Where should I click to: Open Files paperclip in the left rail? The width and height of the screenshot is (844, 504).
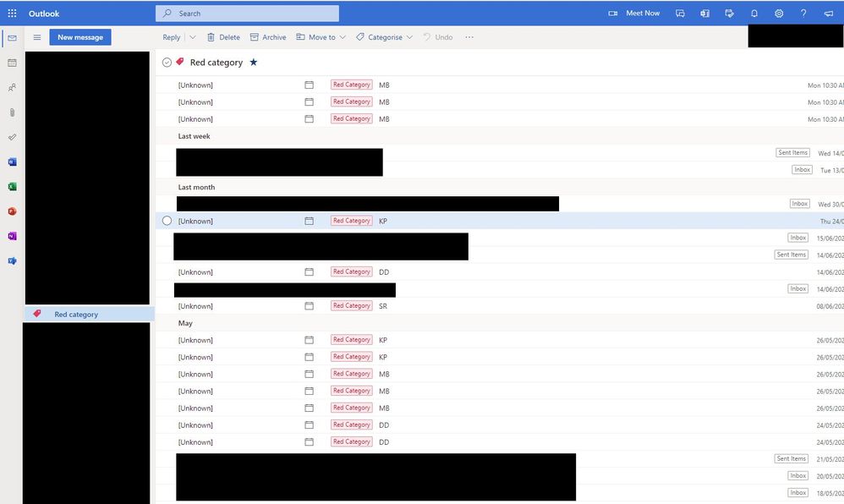[12, 112]
